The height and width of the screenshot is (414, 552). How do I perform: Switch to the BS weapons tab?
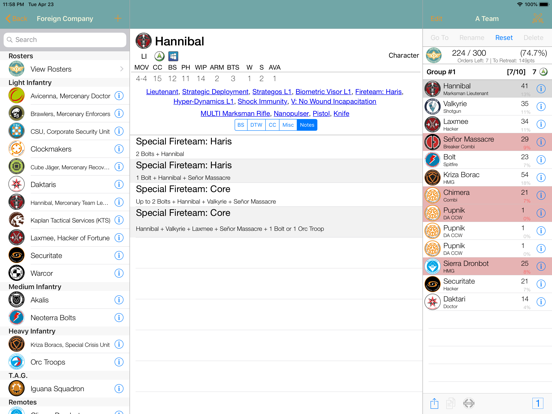coord(241,125)
